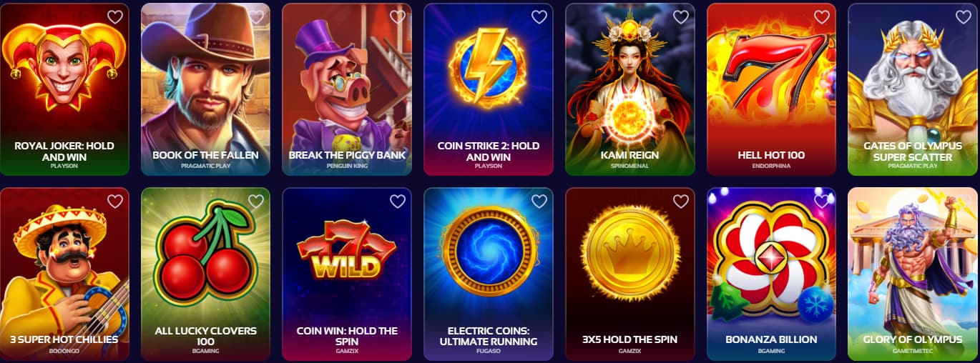Favorite Coin Win: Hold the Spin game

point(398,202)
